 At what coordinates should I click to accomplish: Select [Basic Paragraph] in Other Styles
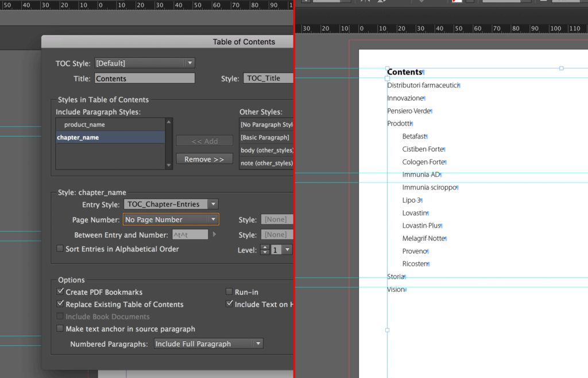(x=266, y=137)
